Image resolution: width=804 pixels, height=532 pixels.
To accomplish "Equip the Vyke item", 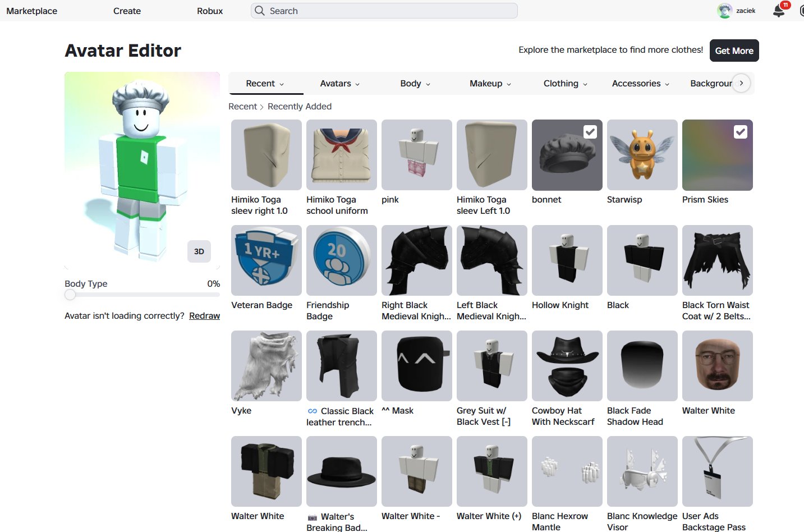I will click(x=267, y=366).
